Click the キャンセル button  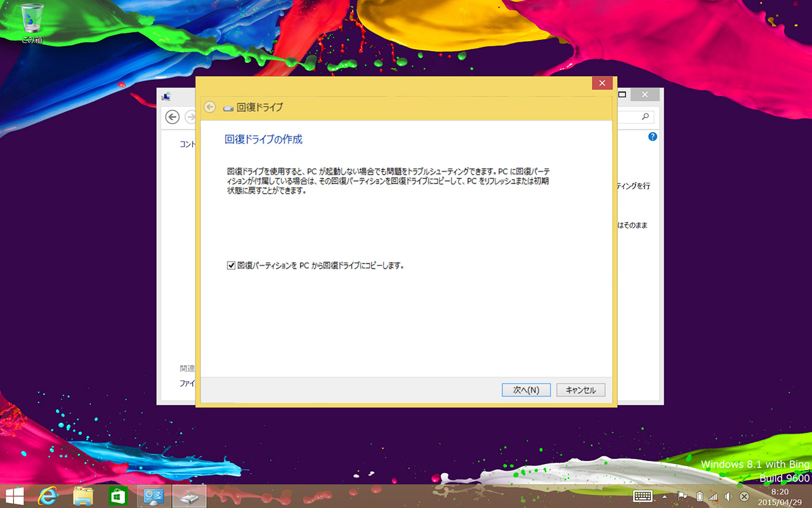580,390
